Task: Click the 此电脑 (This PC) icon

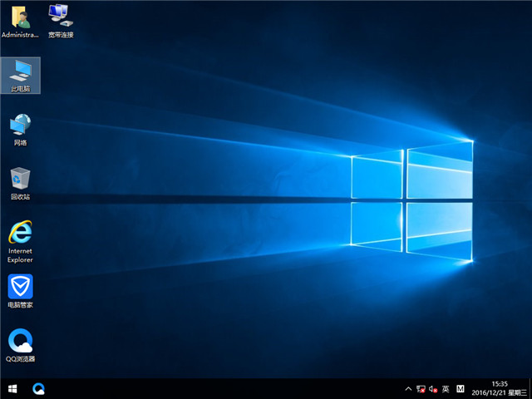Action: [21, 73]
